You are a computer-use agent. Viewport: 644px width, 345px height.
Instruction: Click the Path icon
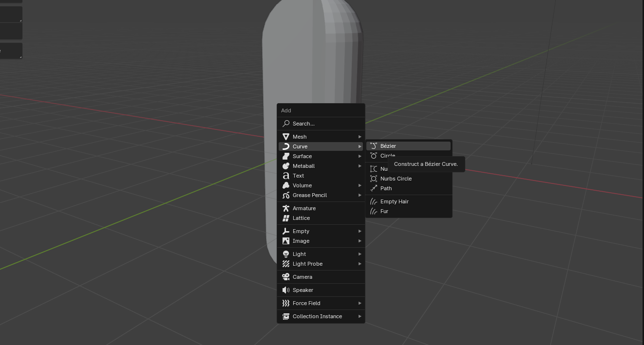tap(374, 188)
